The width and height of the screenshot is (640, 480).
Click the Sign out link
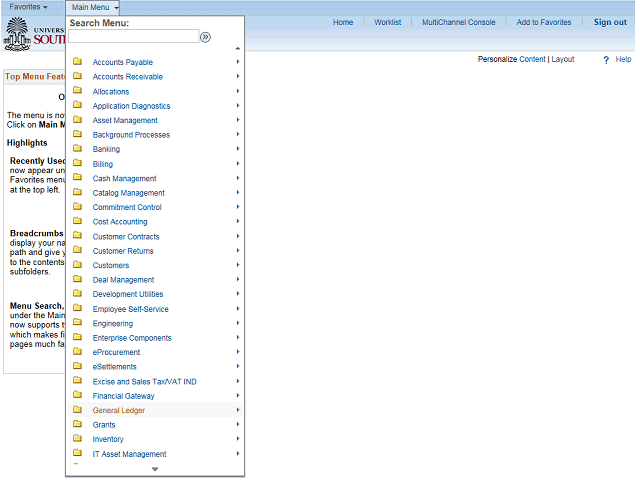click(x=610, y=22)
